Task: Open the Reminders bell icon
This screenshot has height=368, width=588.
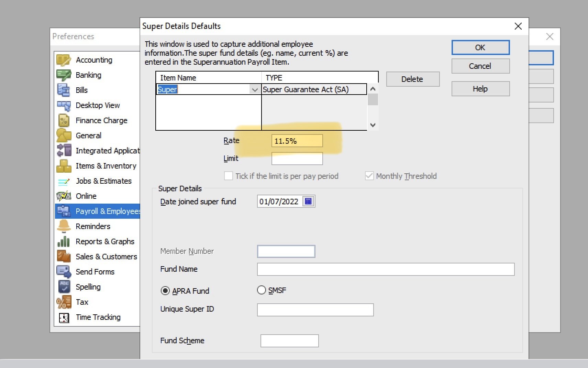Action: 64,226
